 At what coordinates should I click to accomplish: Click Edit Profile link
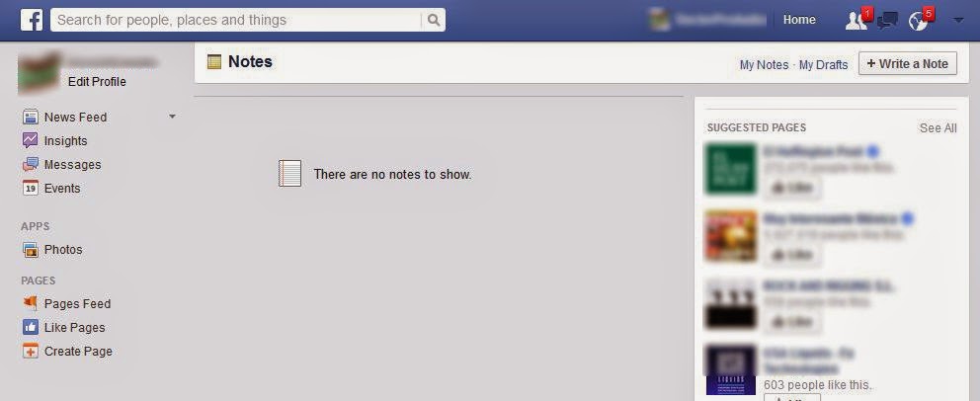[x=97, y=82]
